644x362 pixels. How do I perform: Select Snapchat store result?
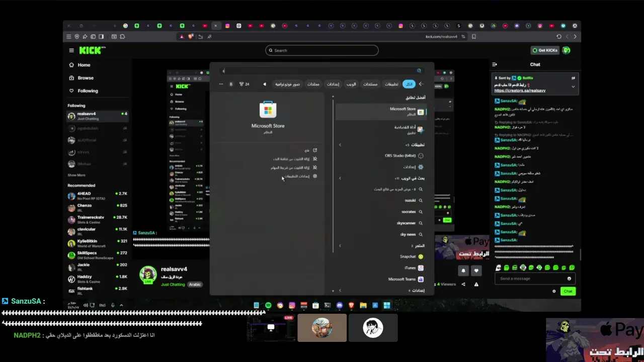click(381, 256)
